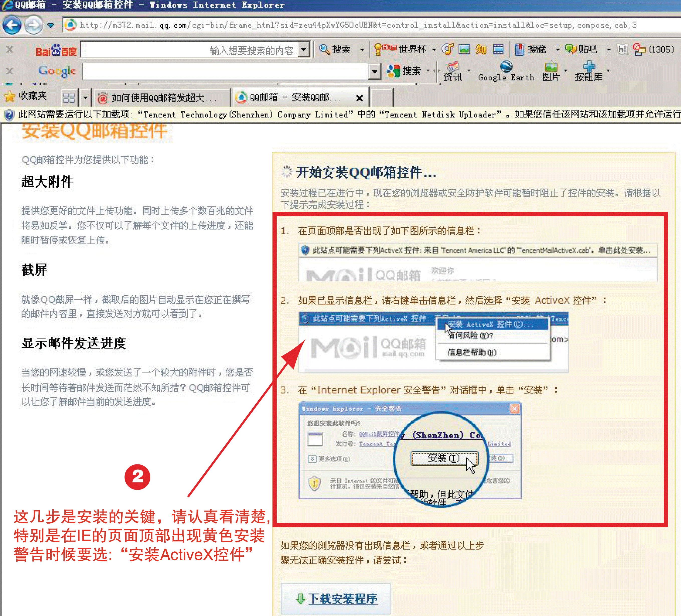The width and height of the screenshot is (681, 616).
Task: Click the 贴吧 chat bubbles button
Action: [x=581, y=49]
